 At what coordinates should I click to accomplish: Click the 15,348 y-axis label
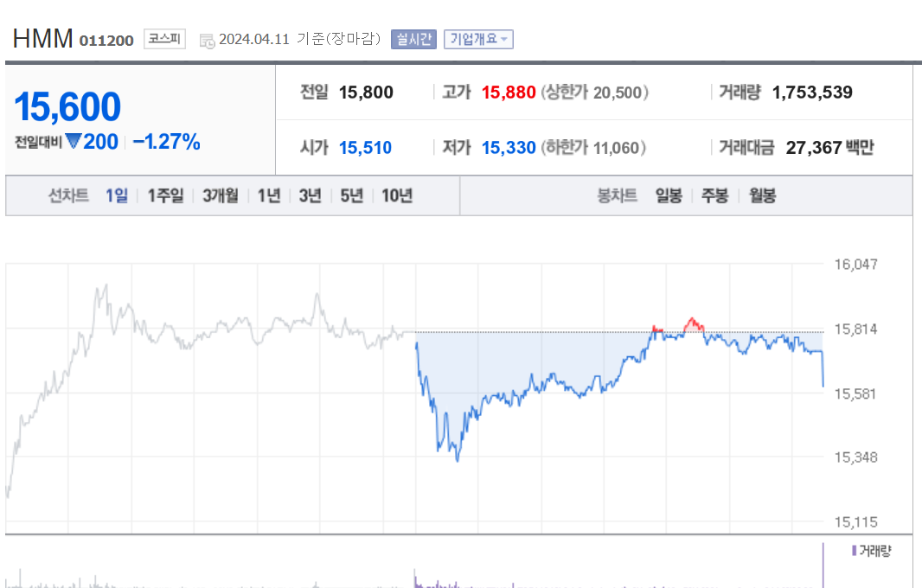pos(855,457)
